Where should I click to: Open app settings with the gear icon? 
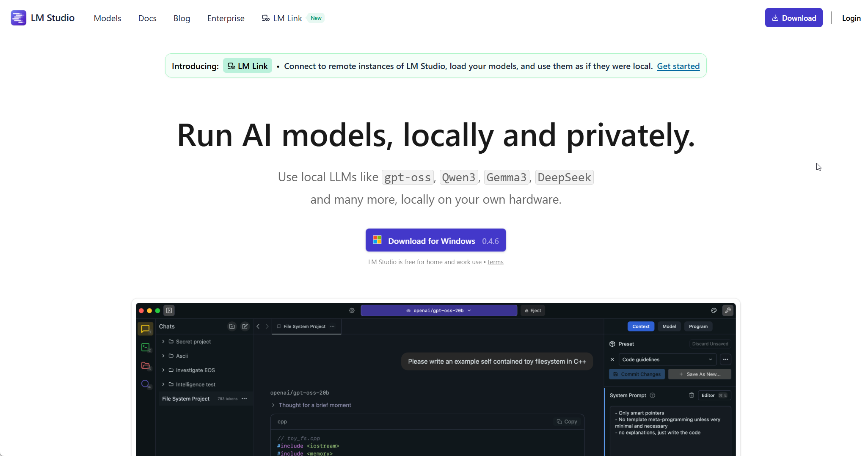click(x=351, y=310)
